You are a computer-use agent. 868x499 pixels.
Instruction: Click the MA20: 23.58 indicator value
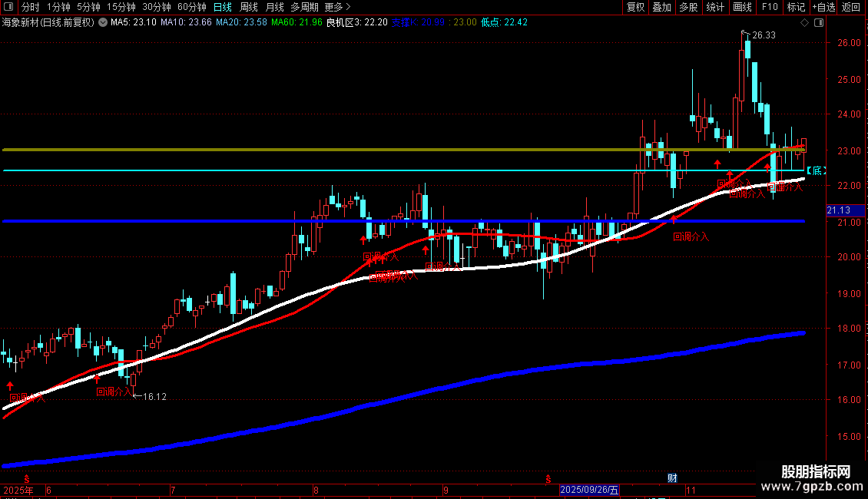pos(241,22)
